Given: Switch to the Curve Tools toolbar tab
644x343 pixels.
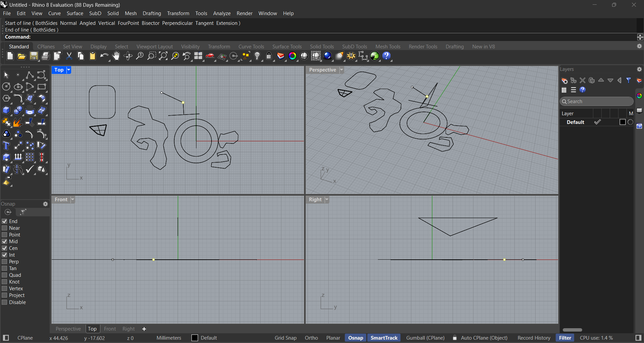Looking at the screenshot, I should (x=251, y=47).
